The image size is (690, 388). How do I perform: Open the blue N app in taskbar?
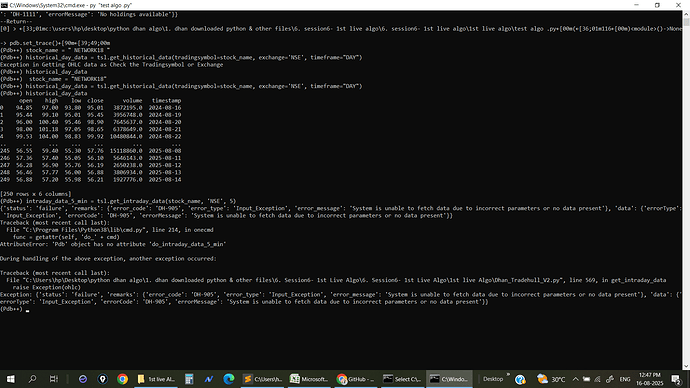[x=209, y=379]
